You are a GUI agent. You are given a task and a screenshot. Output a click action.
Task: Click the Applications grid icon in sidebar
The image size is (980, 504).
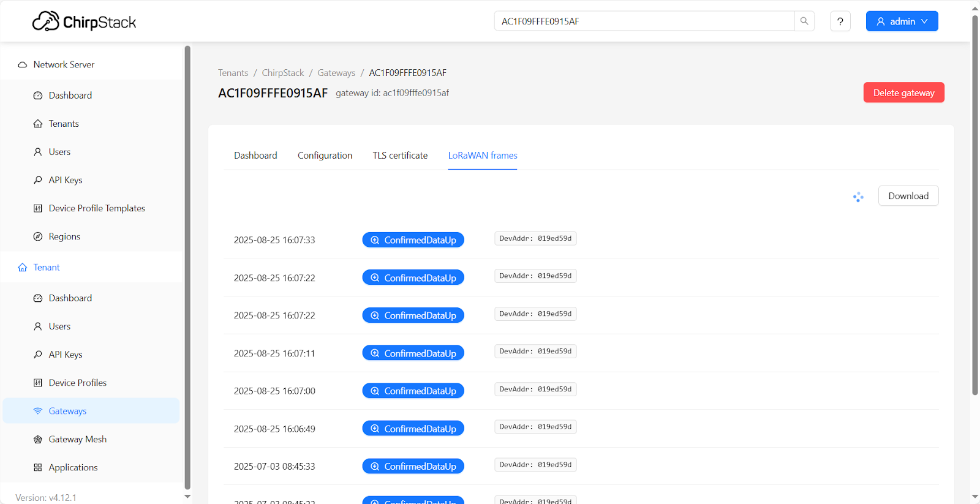tap(38, 467)
